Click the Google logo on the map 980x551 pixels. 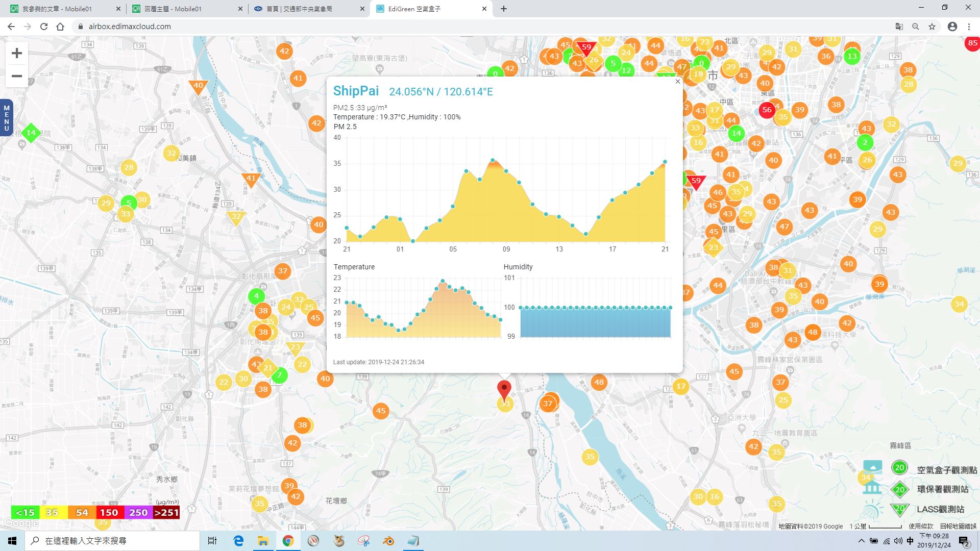point(21,523)
